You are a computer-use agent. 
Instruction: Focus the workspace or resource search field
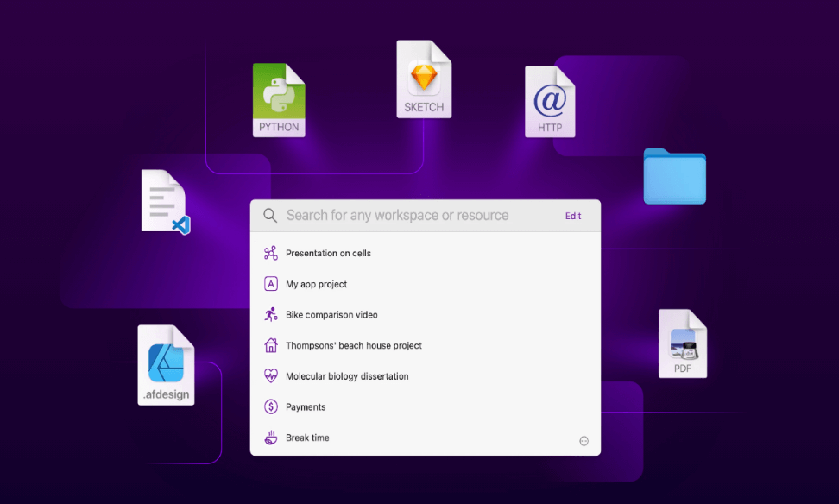(x=397, y=215)
